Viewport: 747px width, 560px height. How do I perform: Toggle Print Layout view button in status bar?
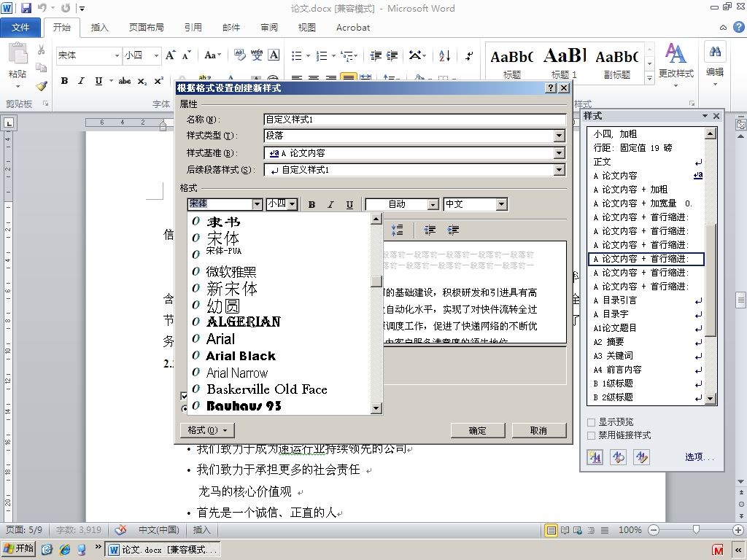[551, 530]
